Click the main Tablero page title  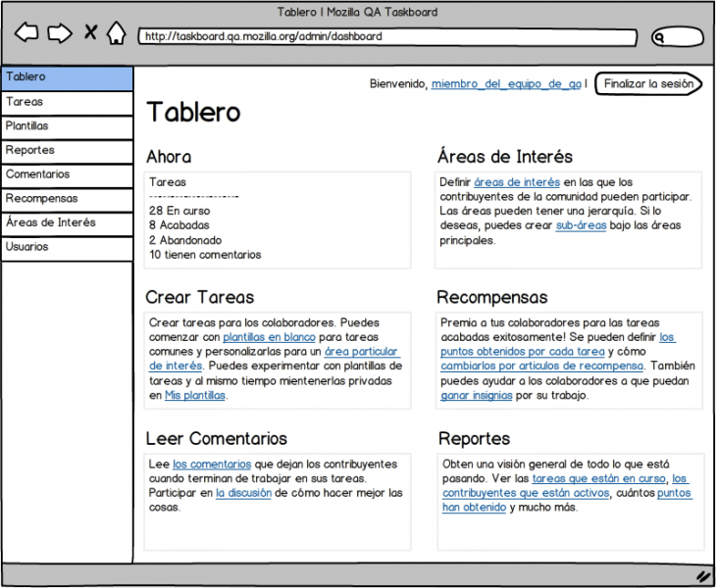click(193, 113)
